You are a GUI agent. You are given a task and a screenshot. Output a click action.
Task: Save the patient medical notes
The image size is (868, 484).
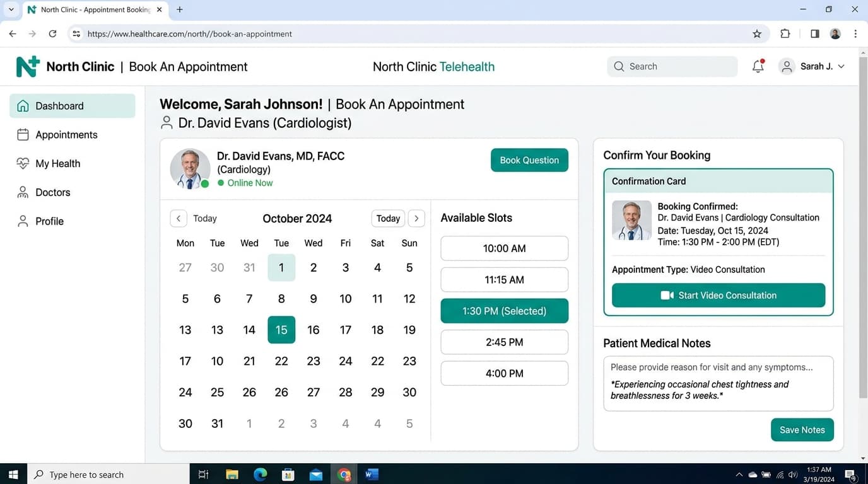pyautogui.click(x=802, y=430)
